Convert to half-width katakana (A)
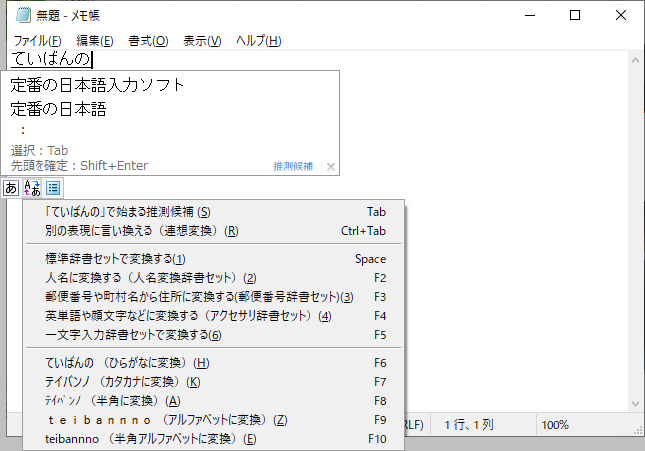This screenshot has width=645, height=451. pos(214,400)
